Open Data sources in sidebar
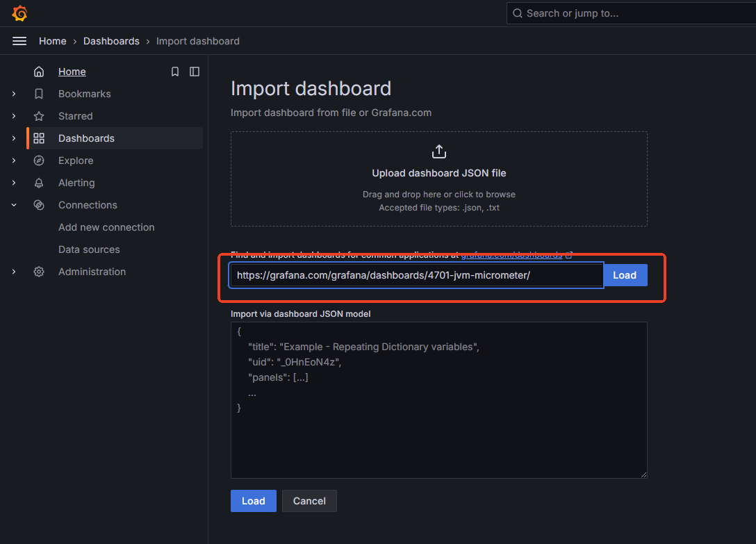Image resolution: width=756 pixels, height=544 pixels. [89, 249]
